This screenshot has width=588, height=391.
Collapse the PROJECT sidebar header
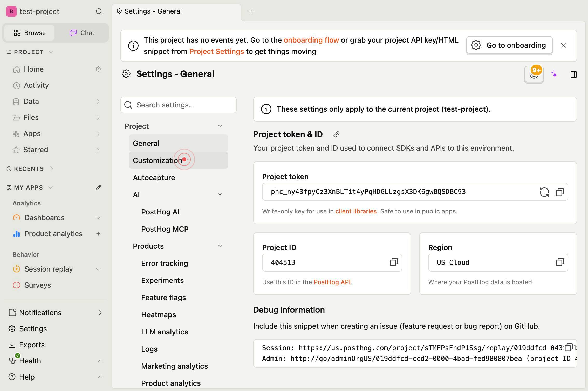[30, 52]
